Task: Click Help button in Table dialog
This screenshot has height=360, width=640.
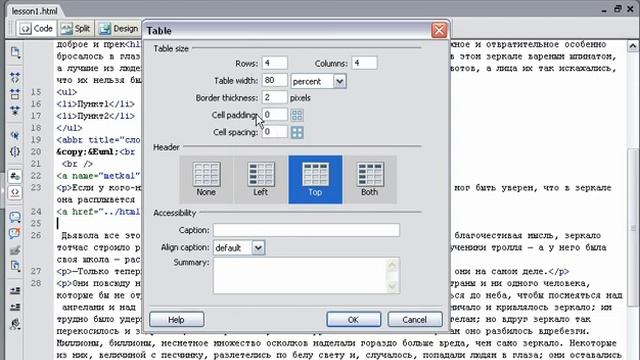Action: pos(176,319)
